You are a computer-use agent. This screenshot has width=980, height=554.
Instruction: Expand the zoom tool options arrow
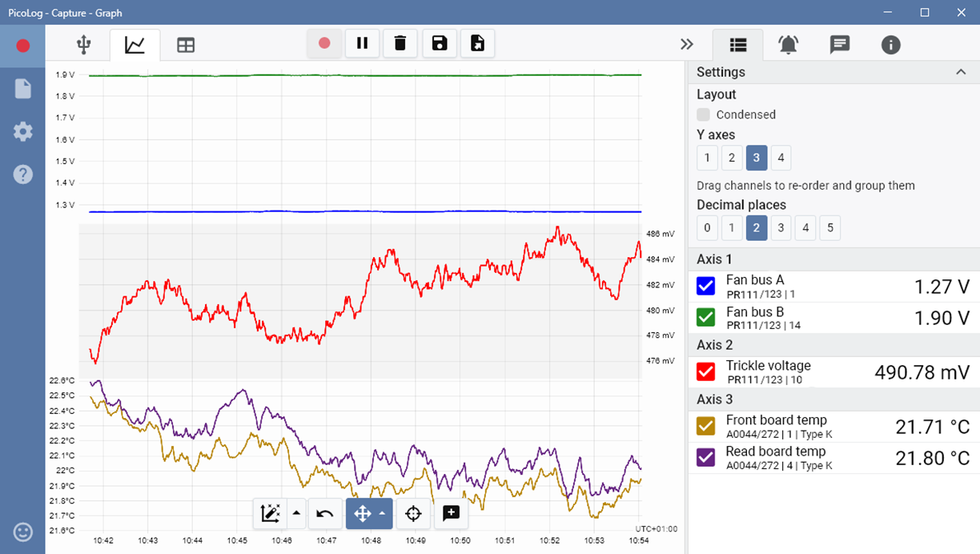(296, 513)
